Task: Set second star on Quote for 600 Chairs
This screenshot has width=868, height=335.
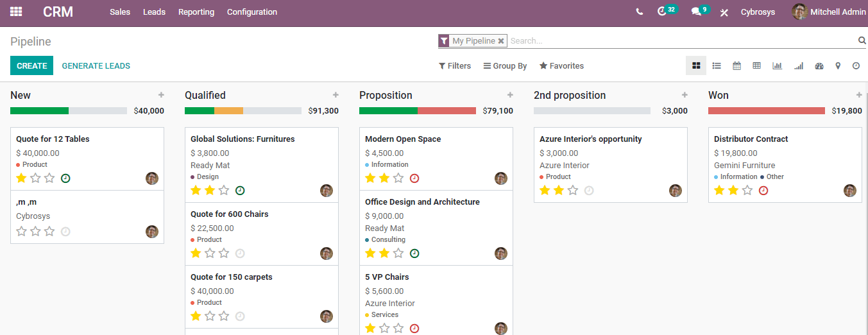Action: click(210, 253)
